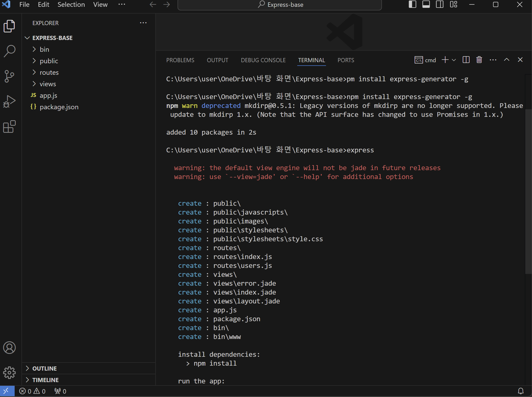The image size is (532, 397).
Task: Click the Express-base command center search box
Action: [x=279, y=5]
